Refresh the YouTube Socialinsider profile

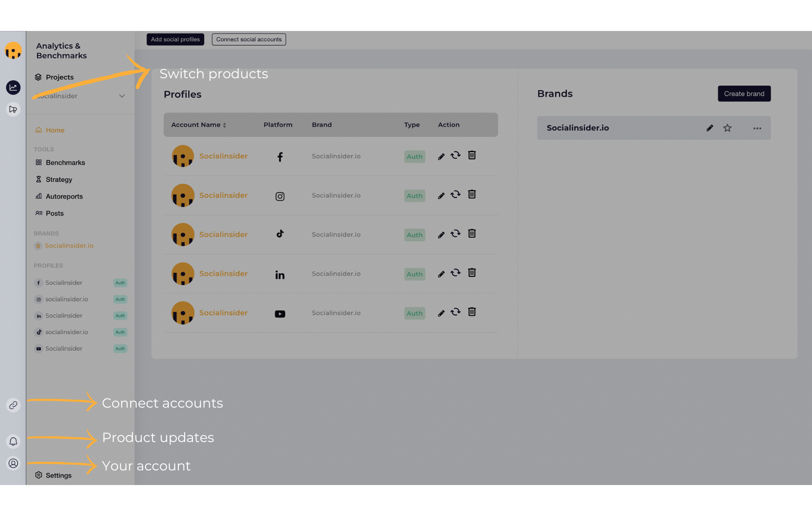coord(455,312)
